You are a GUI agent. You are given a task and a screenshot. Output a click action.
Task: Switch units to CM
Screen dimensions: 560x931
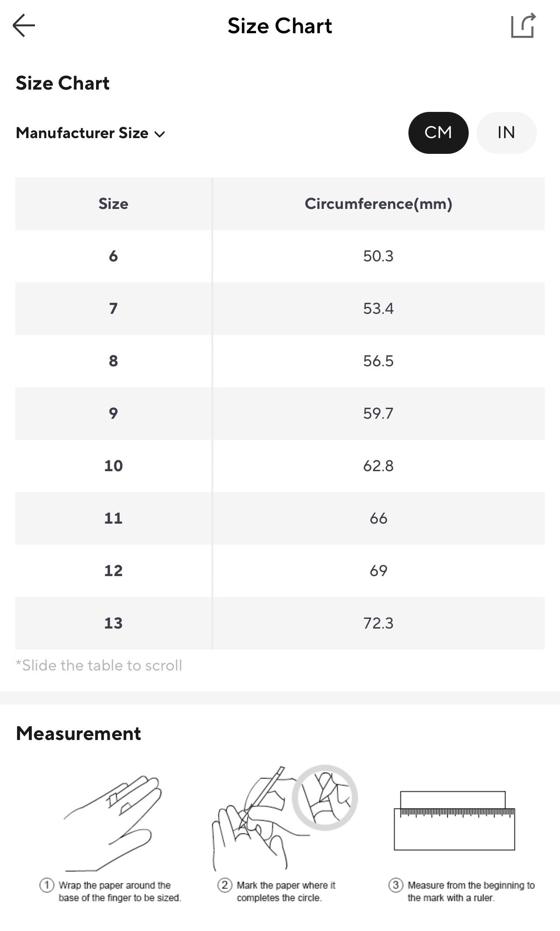[438, 133]
